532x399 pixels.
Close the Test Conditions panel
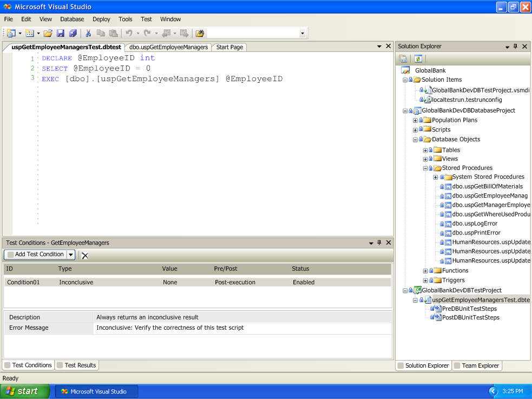(x=389, y=243)
